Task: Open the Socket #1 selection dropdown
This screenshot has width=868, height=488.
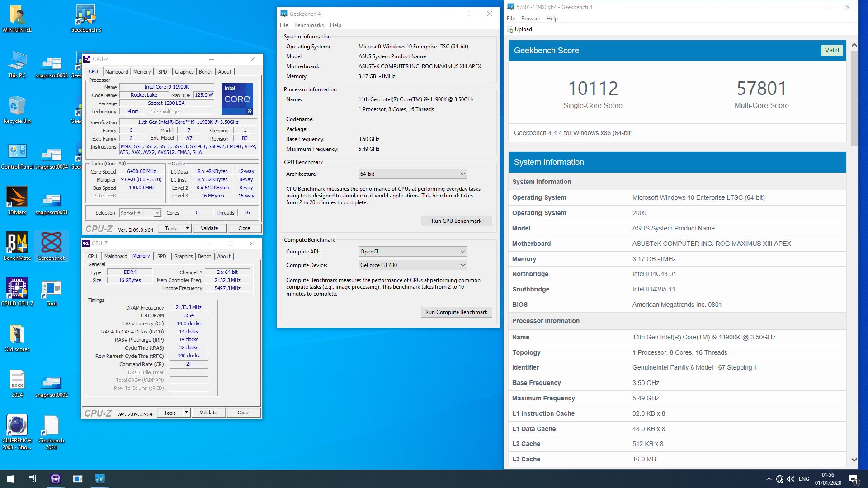Action: click(x=140, y=213)
